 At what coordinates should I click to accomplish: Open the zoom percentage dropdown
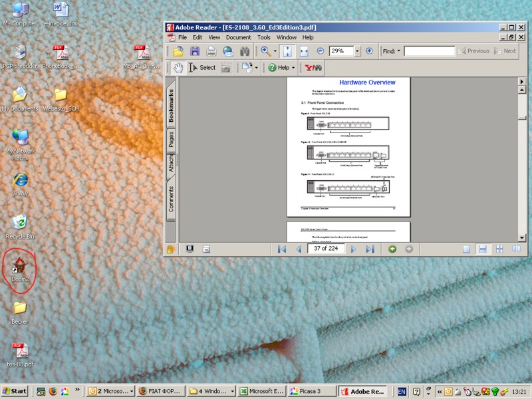click(357, 51)
